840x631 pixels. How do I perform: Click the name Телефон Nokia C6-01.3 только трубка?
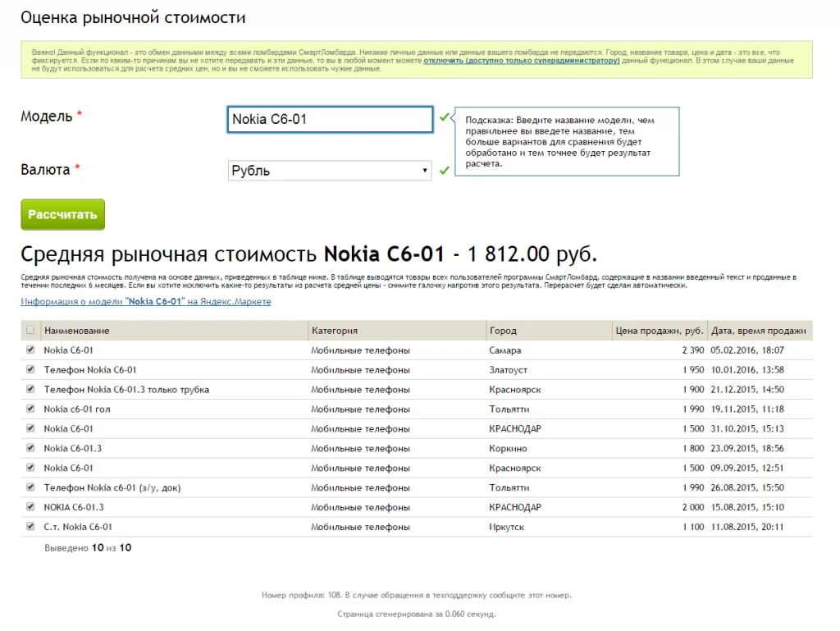point(126,390)
